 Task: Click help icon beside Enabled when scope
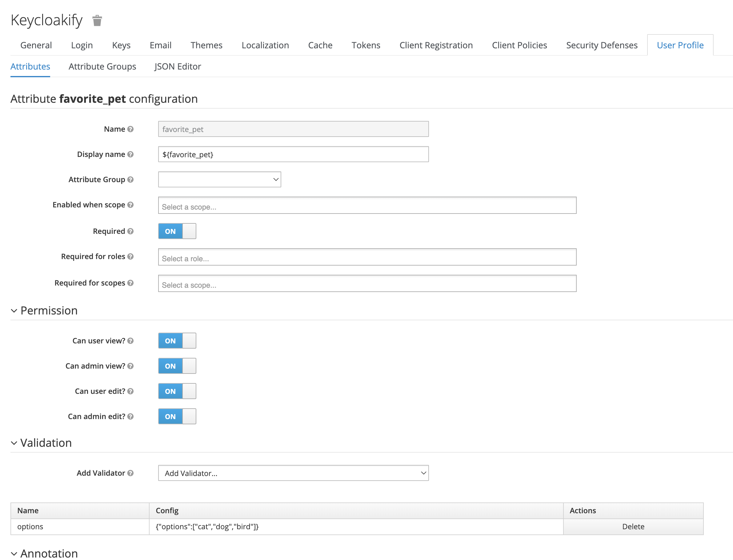(130, 205)
